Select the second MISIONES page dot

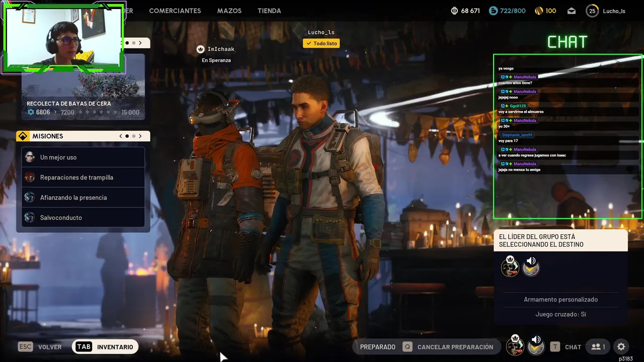pos(134,136)
